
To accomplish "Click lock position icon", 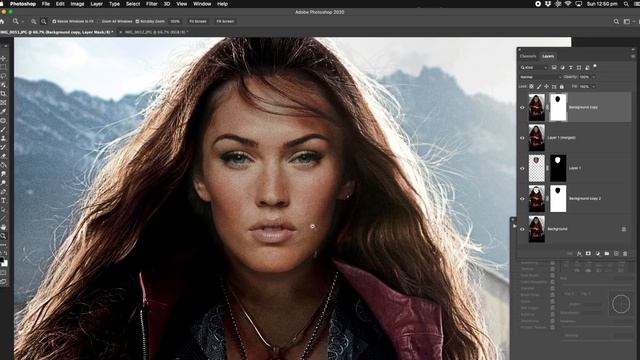I will coord(546,87).
